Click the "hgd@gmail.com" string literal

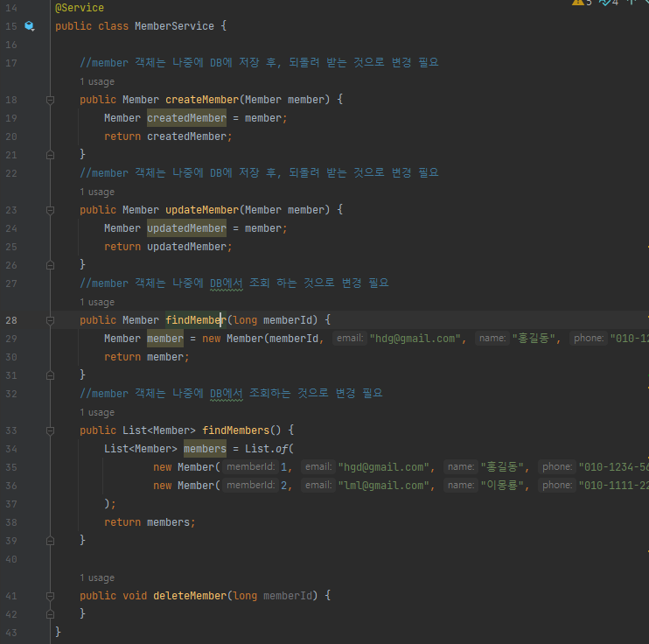point(384,467)
